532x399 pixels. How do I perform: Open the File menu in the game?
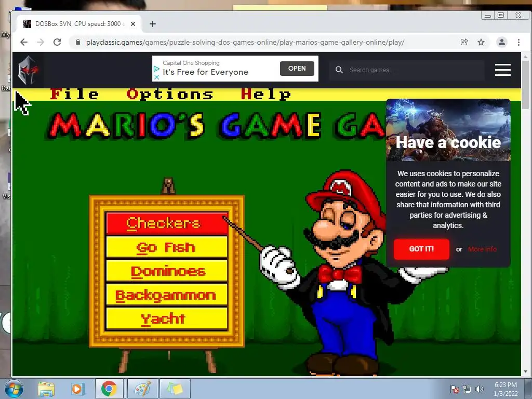point(74,94)
